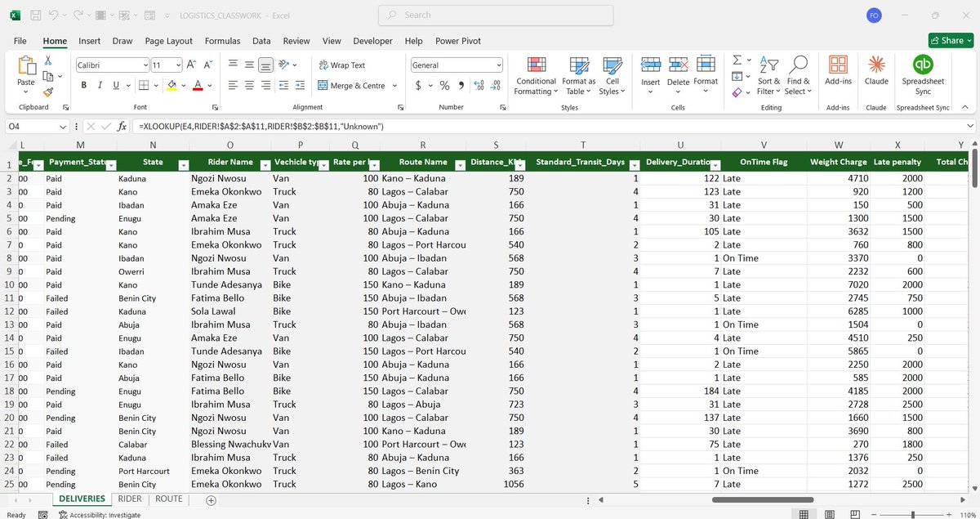Open the Sort & Filter menu

769,75
